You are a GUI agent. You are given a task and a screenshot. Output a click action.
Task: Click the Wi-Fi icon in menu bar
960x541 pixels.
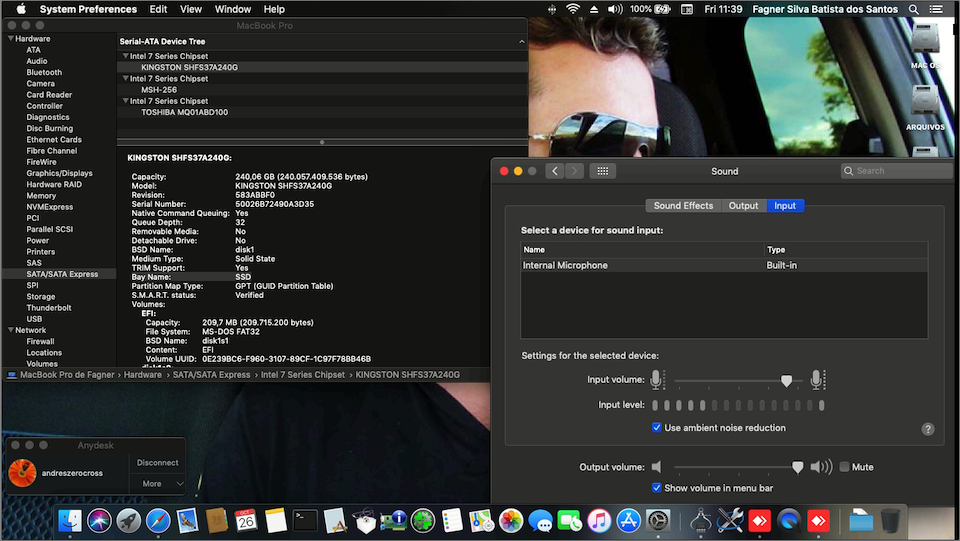[x=572, y=9]
